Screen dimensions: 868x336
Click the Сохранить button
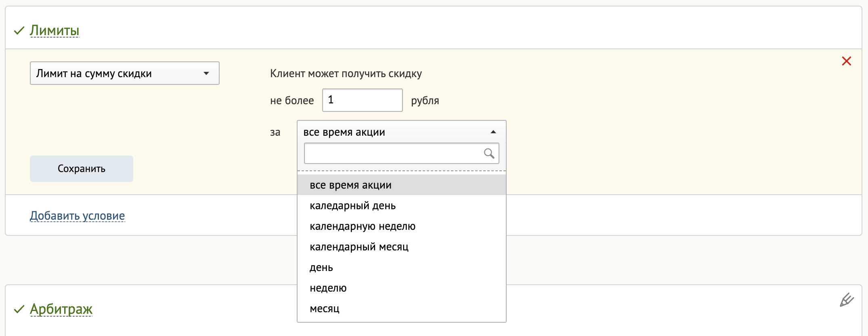click(x=82, y=169)
